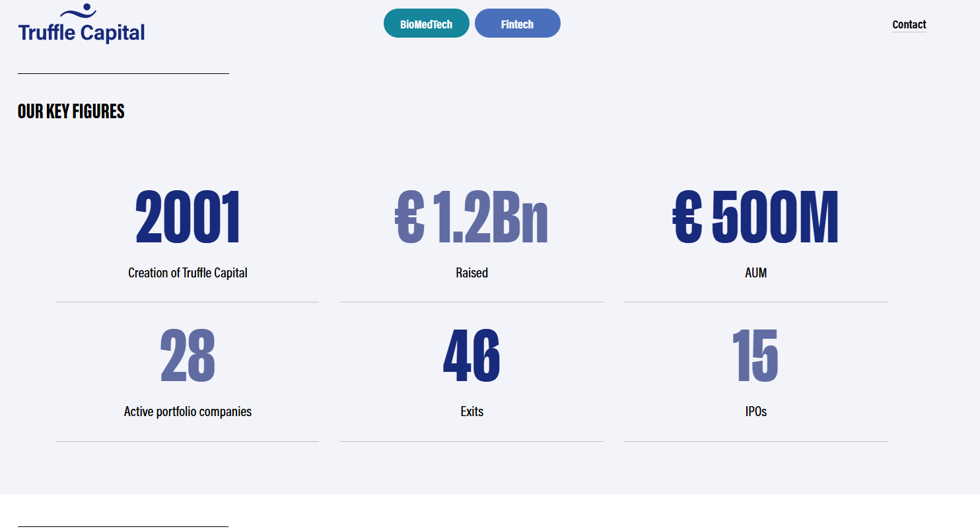Select the Raised label
This screenshot has width=980, height=531.
(x=472, y=273)
